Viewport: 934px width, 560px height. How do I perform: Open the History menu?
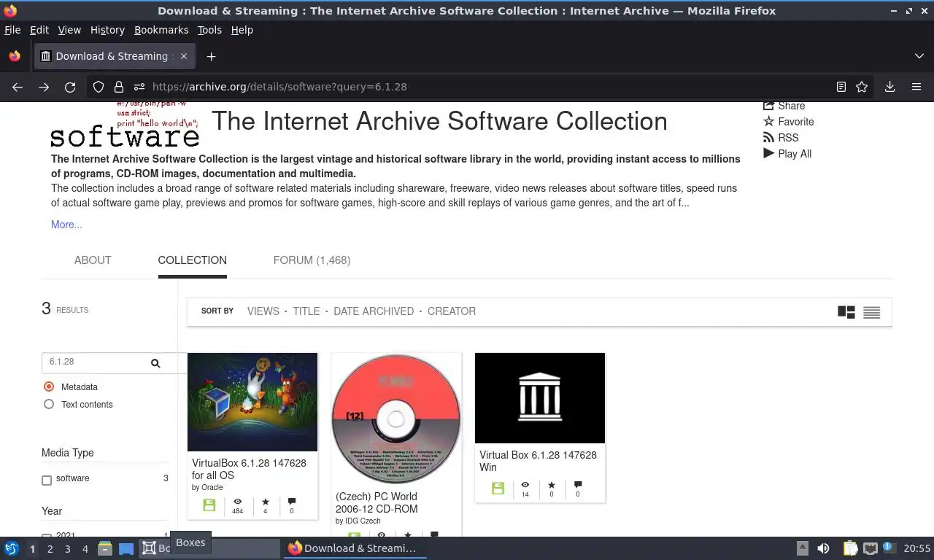click(x=107, y=30)
